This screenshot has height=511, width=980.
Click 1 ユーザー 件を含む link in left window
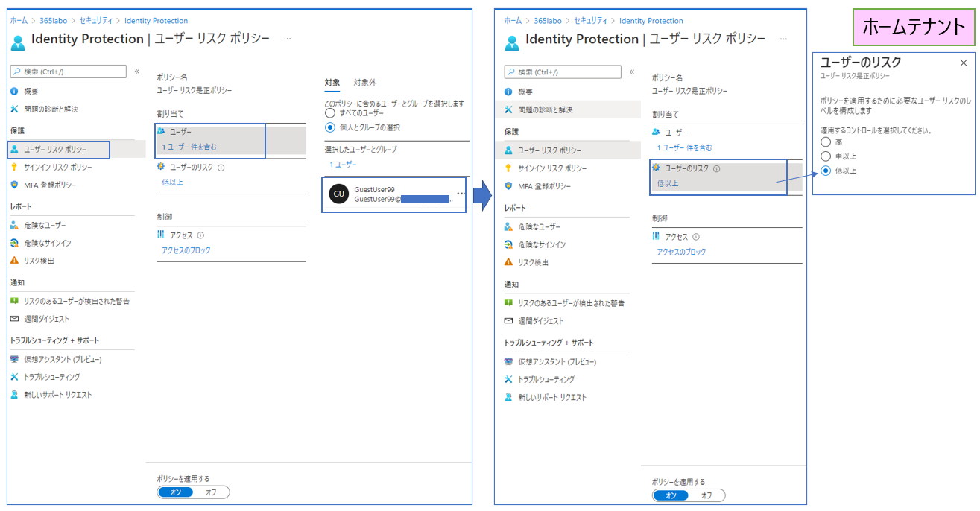point(189,147)
